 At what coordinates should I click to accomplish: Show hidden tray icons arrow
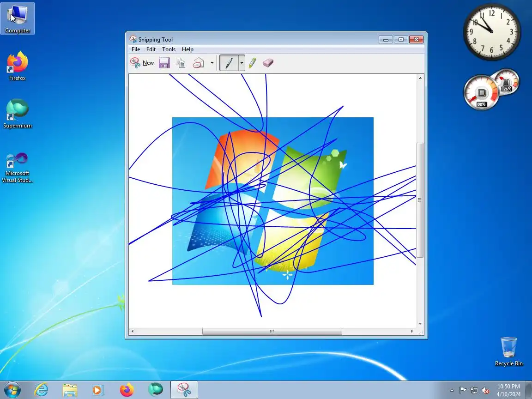tap(452, 390)
